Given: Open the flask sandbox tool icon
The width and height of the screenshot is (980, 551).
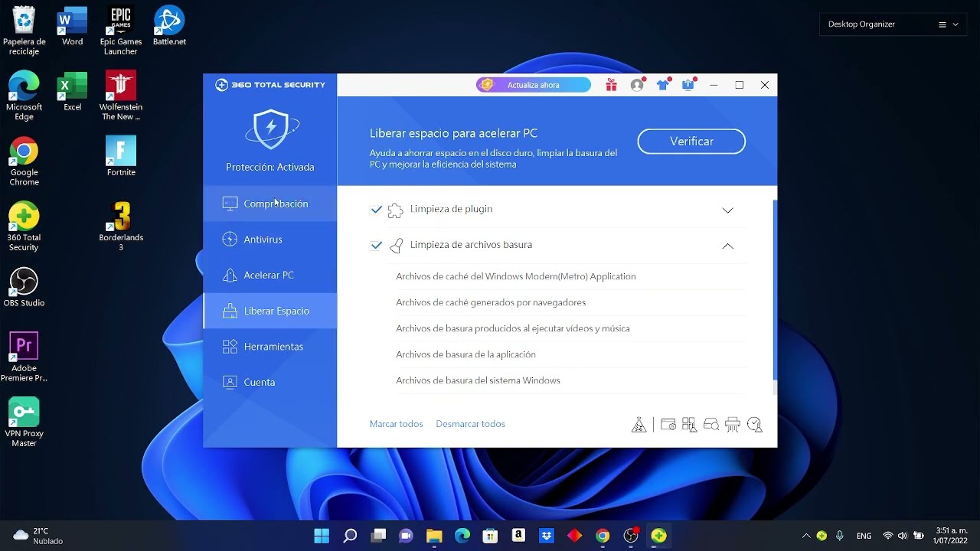Looking at the screenshot, I should point(639,425).
